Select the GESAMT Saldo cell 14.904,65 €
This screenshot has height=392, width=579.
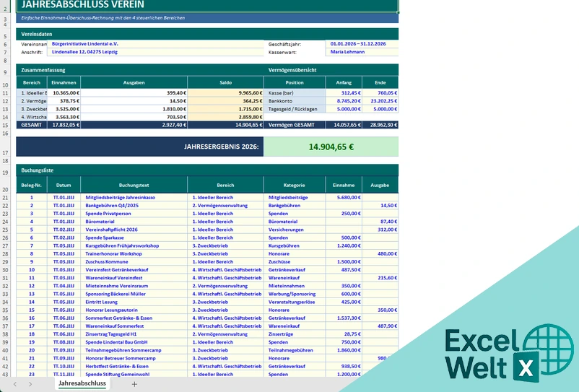(x=226, y=125)
